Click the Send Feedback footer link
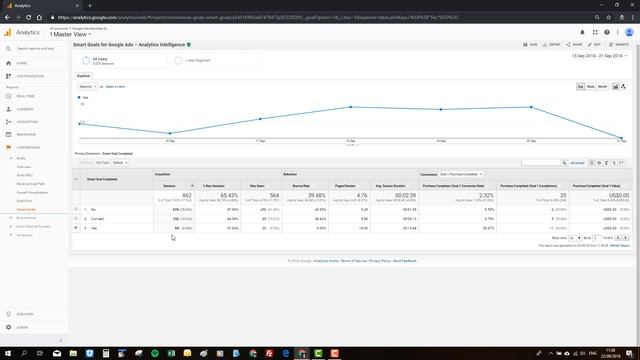 [404, 261]
